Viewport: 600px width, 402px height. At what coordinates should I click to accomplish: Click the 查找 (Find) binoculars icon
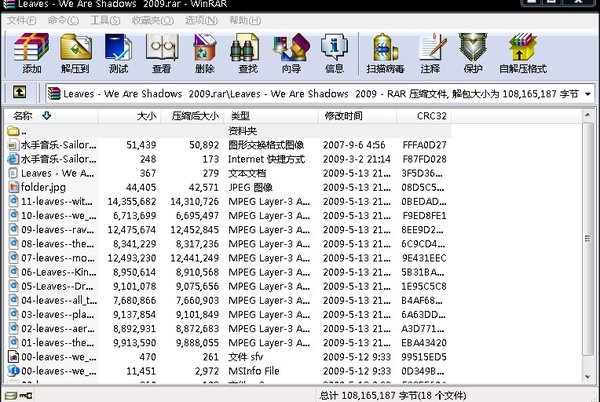pos(245,47)
